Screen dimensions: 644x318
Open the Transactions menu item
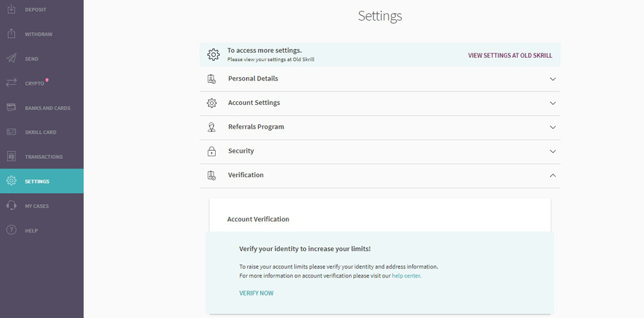tap(44, 157)
